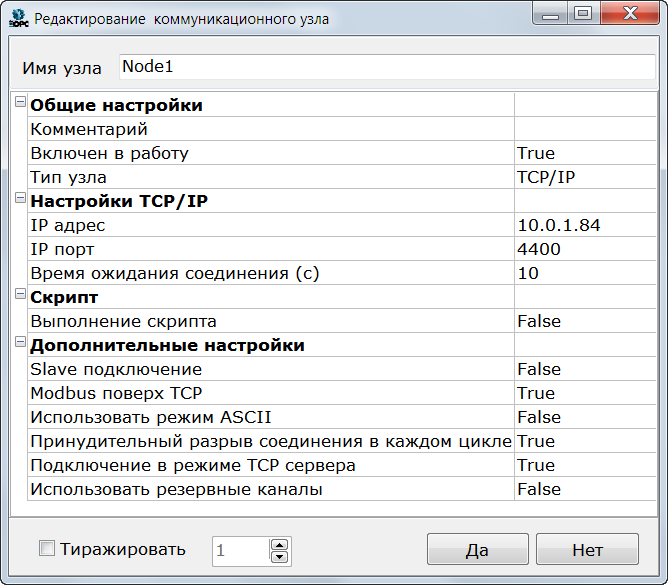Select Время ожидания соединения (с) label
The width and height of the screenshot is (668, 585).
175,273
